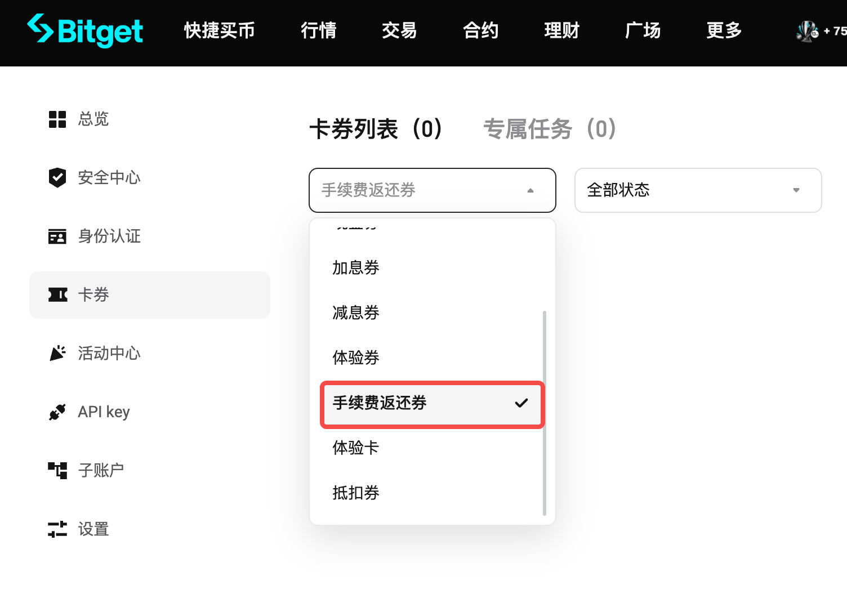Image resolution: width=847 pixels, height=616 pixels.
Task: Click the 安全中心 shield icon
Action: [57, 177]
